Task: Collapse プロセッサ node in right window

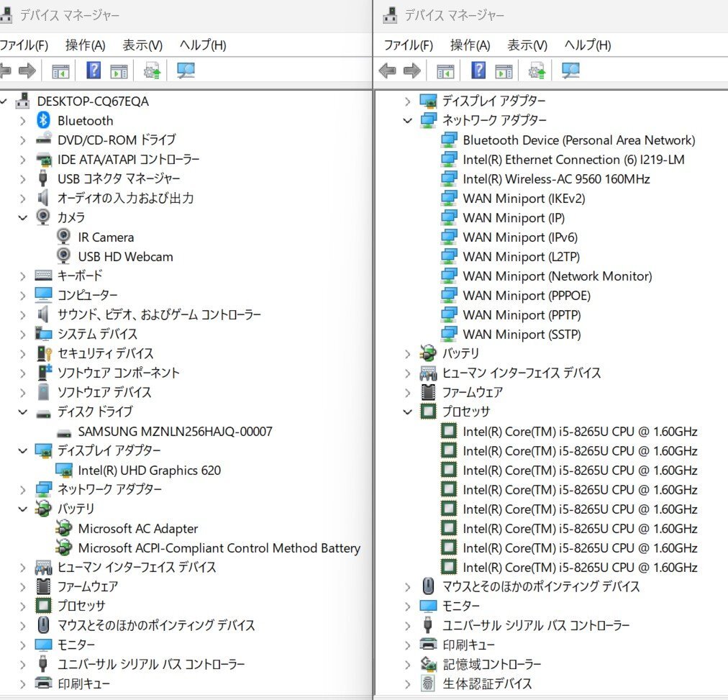Action: tap(407, 412)
